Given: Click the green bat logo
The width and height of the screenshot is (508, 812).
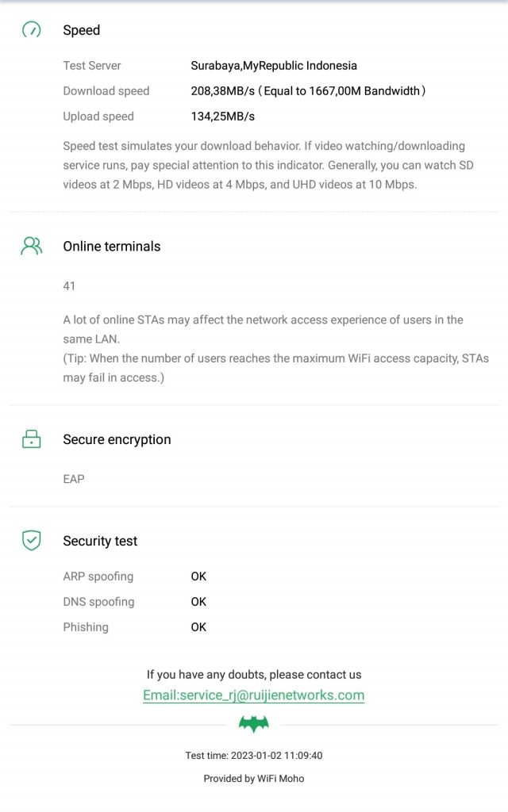Looking at the screenshot, I should [x=253, y=724].
